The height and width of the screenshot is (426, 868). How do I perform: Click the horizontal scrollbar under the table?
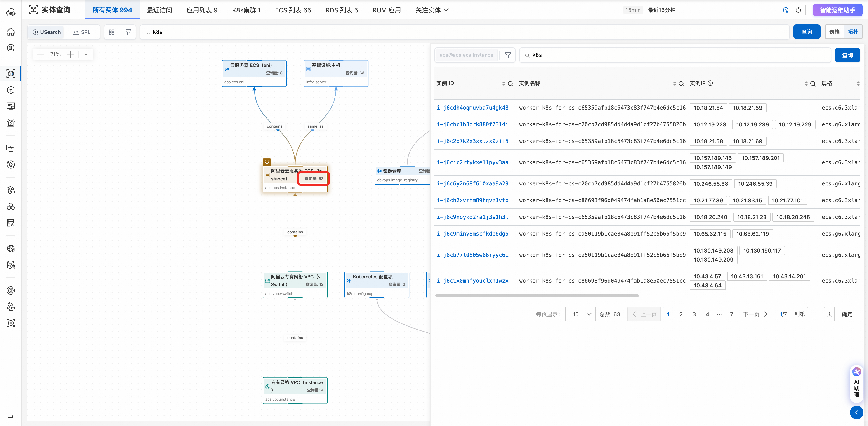537,296
